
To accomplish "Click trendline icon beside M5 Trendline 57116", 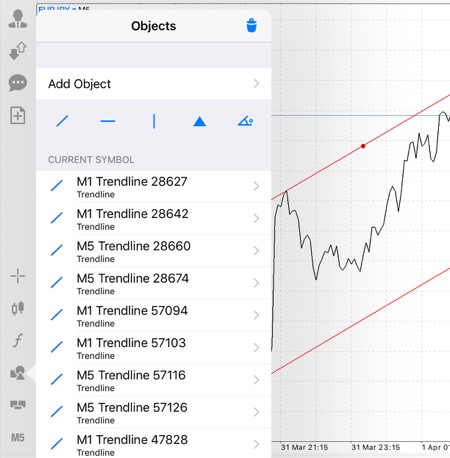I will point(57,380).
